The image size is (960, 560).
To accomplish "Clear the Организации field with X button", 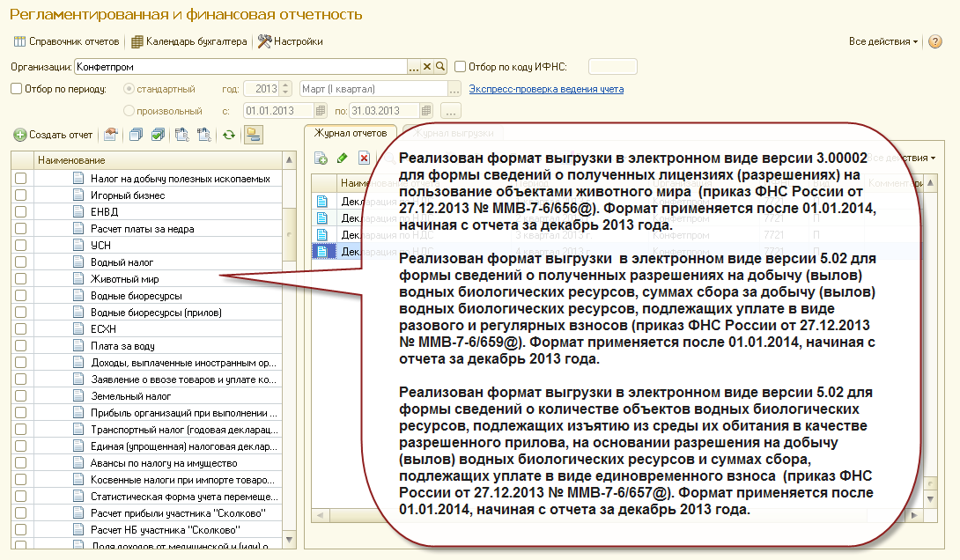I will pos(427,66).
